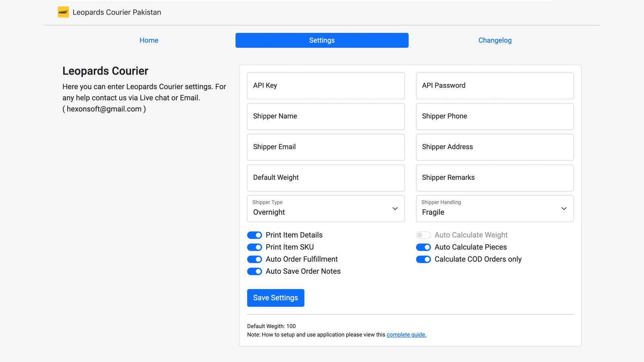Switch to the Changelog tab
644x362 pixels.
click(x=495, y=40)
